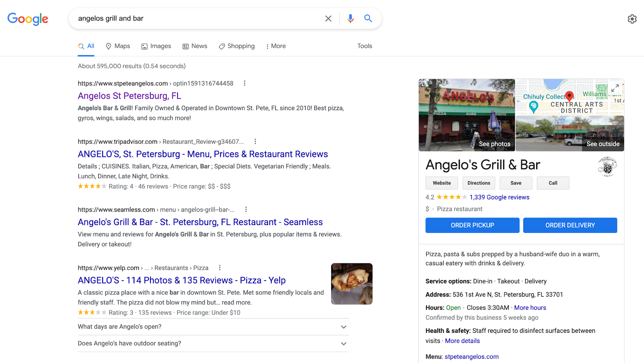This screenshot has width=644, height=363.
Task: Expand 'What days are Angelo's open?' question
Action: pyautogui.click(x=213, y=327)
